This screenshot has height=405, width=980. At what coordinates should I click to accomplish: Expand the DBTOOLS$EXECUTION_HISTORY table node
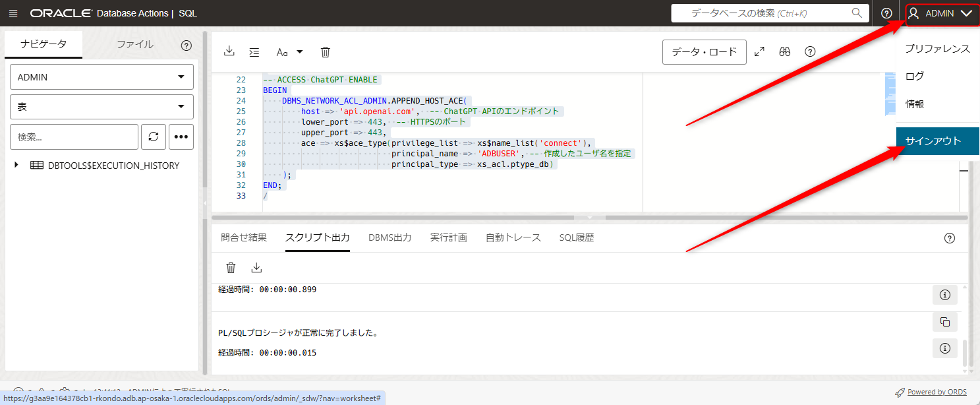point(16,166)
